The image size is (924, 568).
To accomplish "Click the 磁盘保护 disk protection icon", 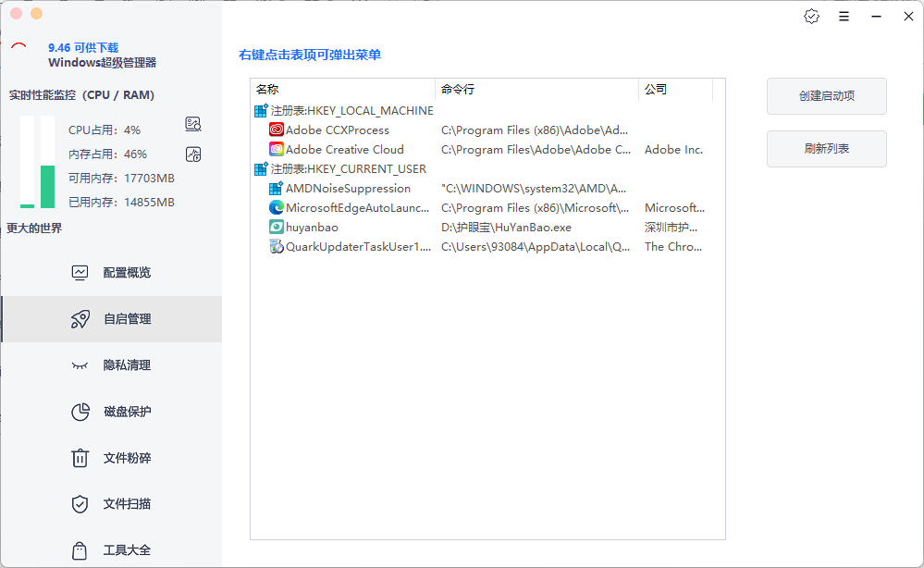I will coord(80,411).
